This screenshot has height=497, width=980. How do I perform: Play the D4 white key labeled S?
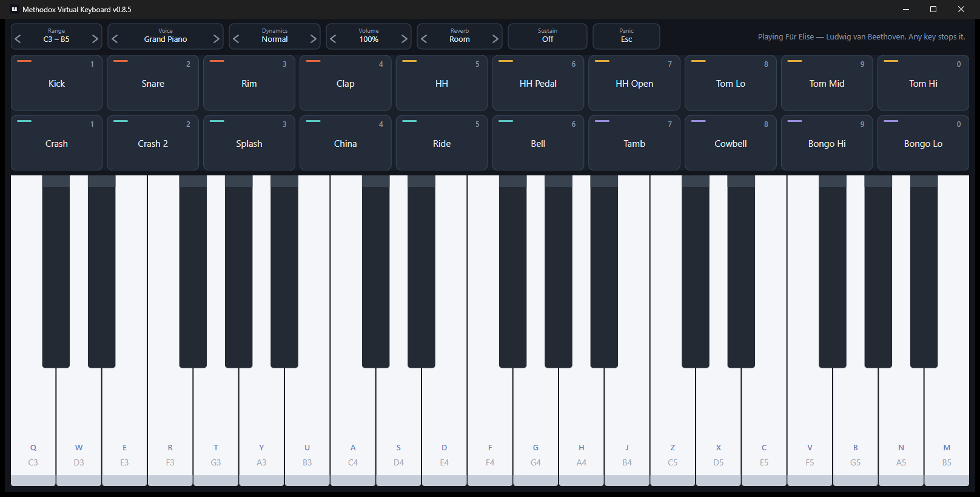(398, 425)
